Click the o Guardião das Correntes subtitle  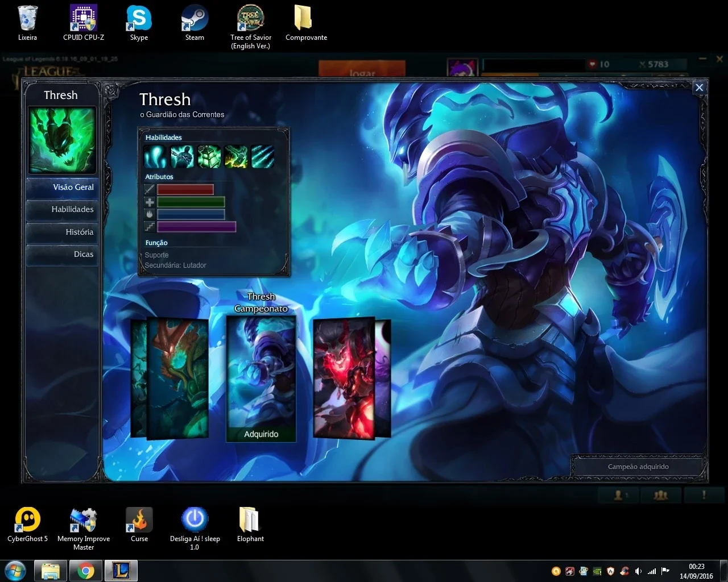click(x=182, y=115)
